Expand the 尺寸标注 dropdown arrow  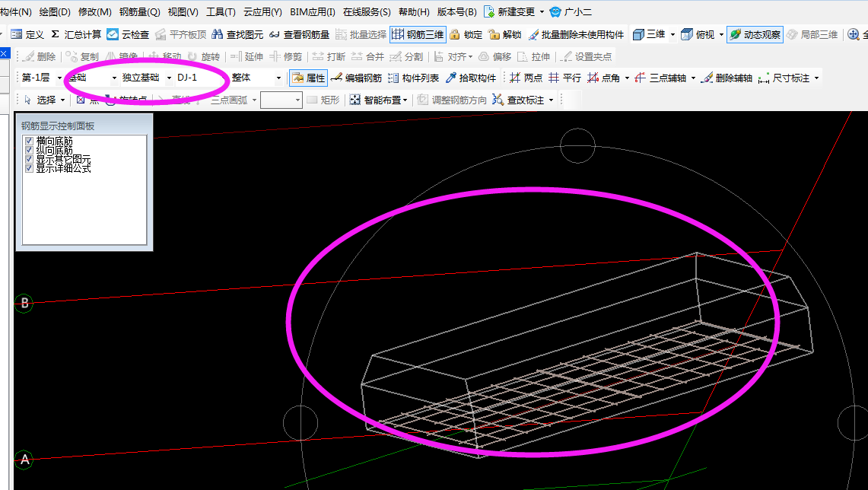[816, 78]
